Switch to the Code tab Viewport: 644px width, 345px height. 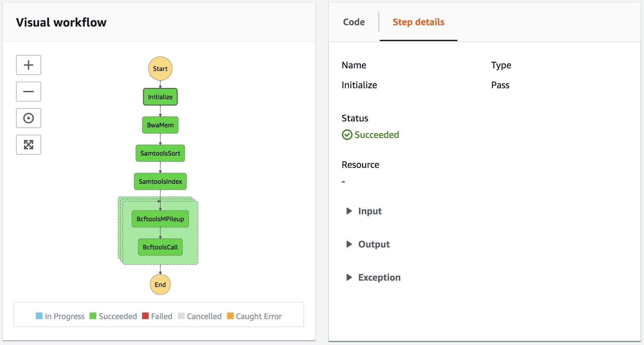[354, 22]
